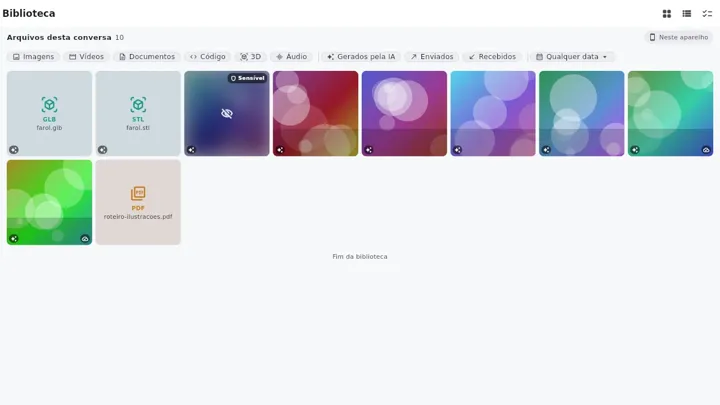Click cloud icon on teal-green thumbnail

pyautogui.click(x=706, y=150)
